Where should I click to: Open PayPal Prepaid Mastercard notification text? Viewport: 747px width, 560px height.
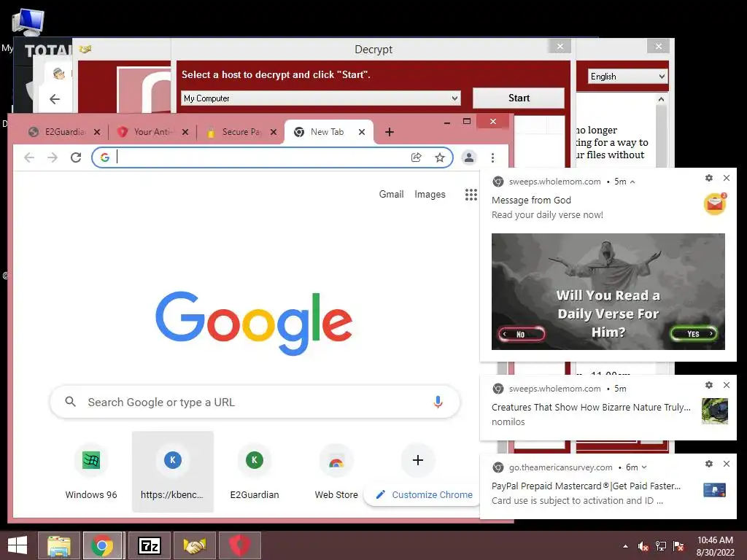pos(586,486)
